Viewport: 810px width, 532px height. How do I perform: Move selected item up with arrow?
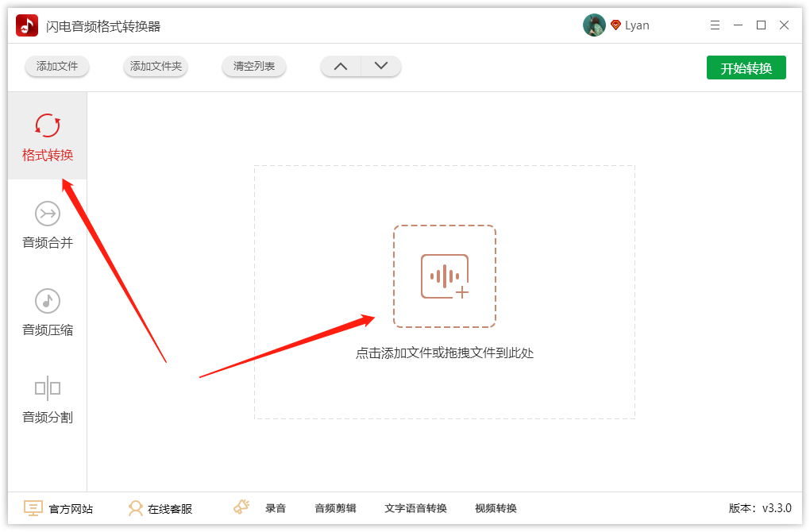click(341, 67)
